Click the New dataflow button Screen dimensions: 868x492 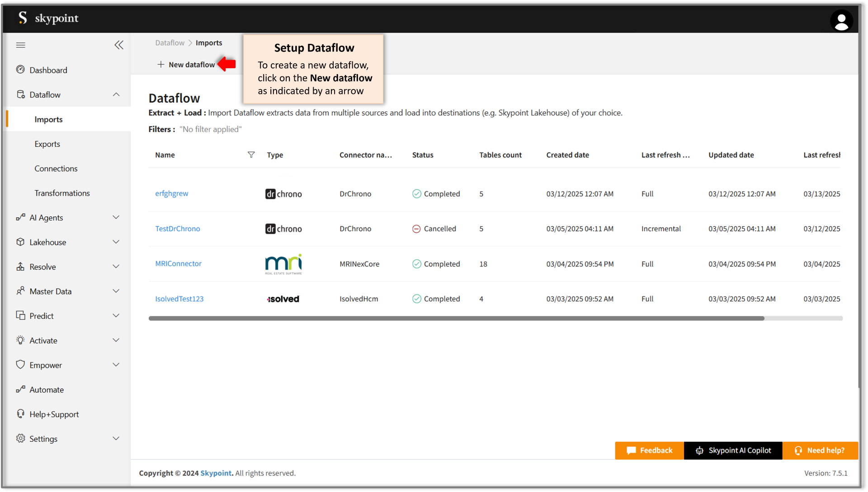point(186,64)
